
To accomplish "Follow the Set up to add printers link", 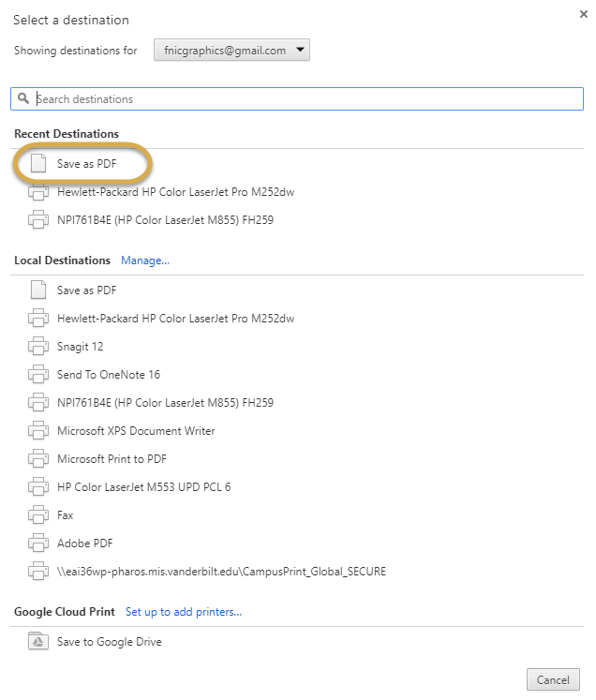I will pyautogui.click(x=184, y=612).
